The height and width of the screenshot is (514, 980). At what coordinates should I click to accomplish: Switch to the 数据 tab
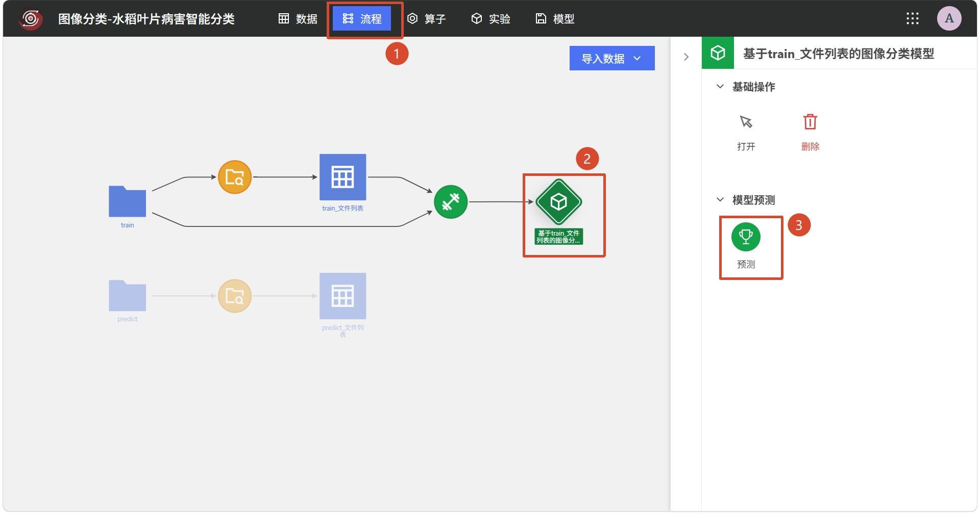coord(298,19)
